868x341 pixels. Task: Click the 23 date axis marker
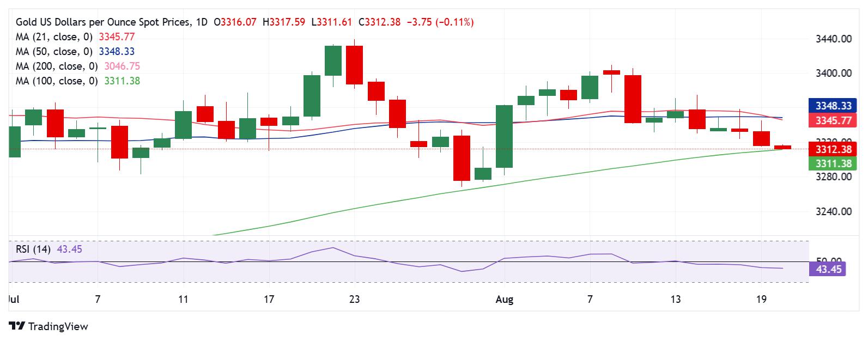coord(355,299)
